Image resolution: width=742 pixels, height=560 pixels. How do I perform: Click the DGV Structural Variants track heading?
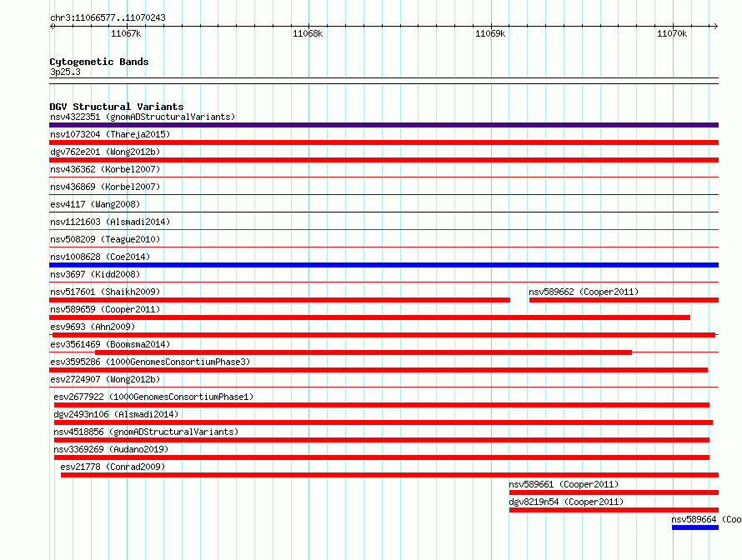click(116, 107)
